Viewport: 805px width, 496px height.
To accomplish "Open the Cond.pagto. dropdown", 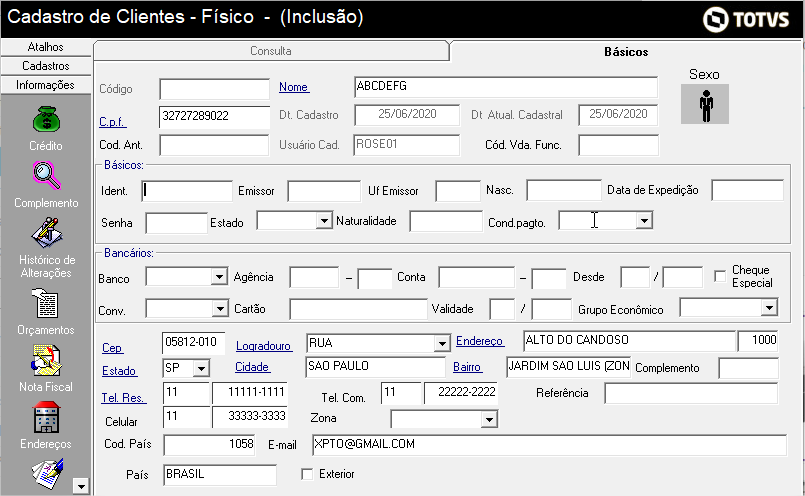I will pos(644,221).
